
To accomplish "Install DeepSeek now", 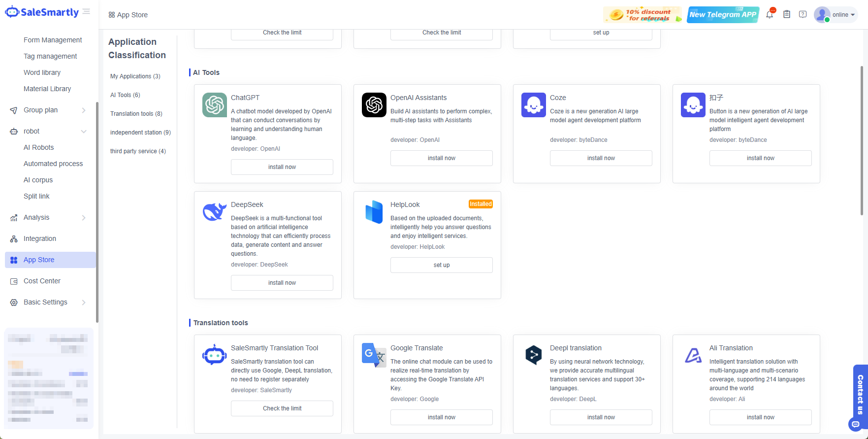I will 282,283.
